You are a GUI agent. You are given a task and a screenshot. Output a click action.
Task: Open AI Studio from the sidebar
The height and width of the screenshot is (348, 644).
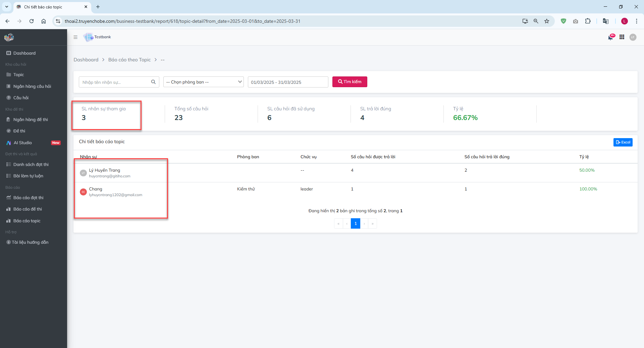22,142
